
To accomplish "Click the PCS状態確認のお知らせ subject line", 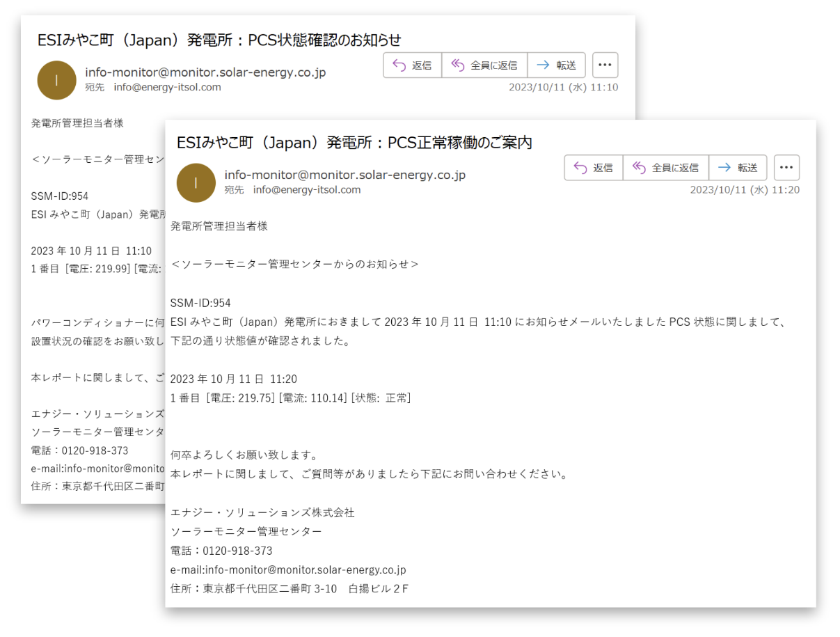I will [x=219, y=40].
